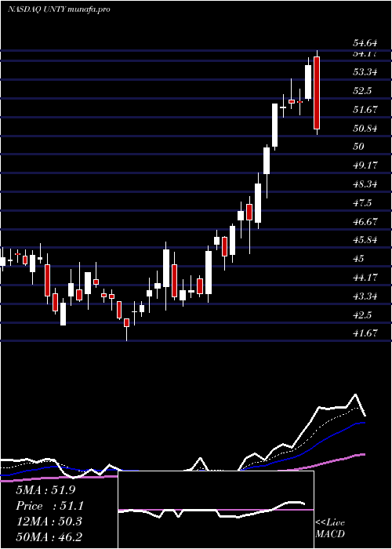This screenshot has width=392, height=549.
Task: Click inside the MACD inset chart
Action: [216, 510]
